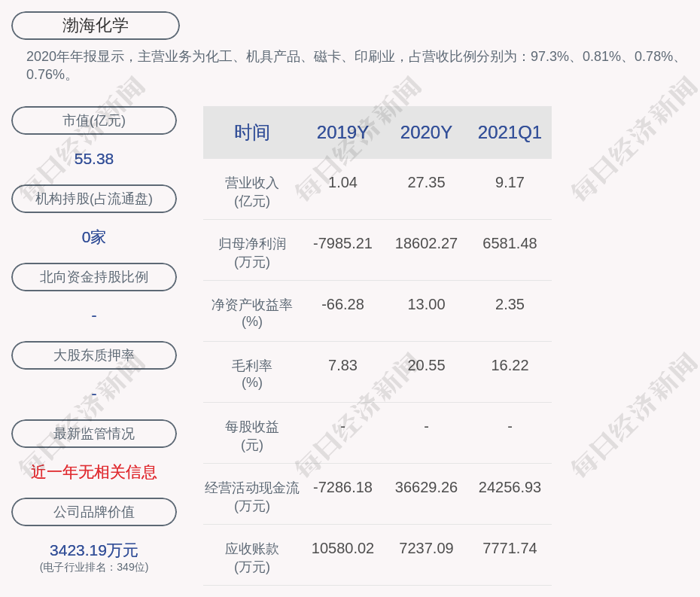This screenshot has width=700, height=597.
Task: Click the 最新监管情况 label
Action: 94,434
